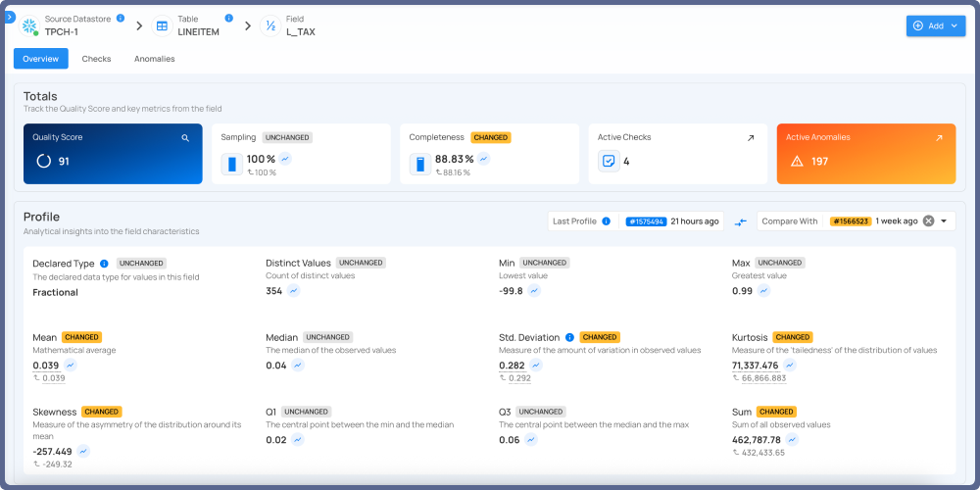This screenshot has height=490, width=980.
Task: Open the Q3 trend chart icon
Action: pos(530,439)
